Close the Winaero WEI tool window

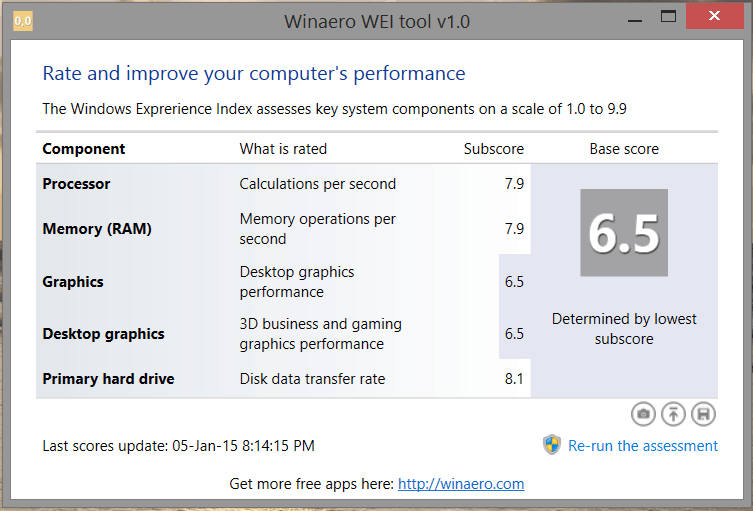click(715, 16)
